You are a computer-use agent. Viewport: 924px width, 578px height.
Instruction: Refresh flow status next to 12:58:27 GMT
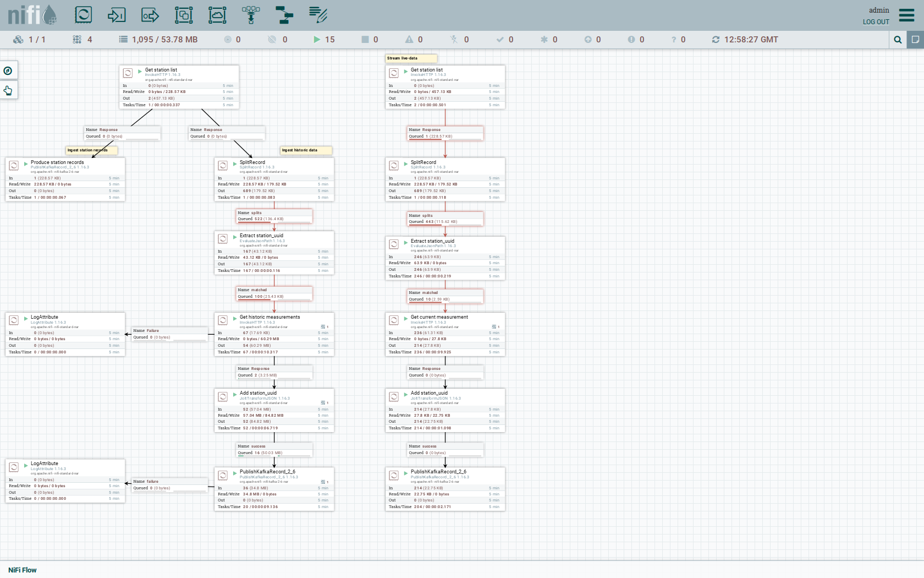(x=716, y=40)
